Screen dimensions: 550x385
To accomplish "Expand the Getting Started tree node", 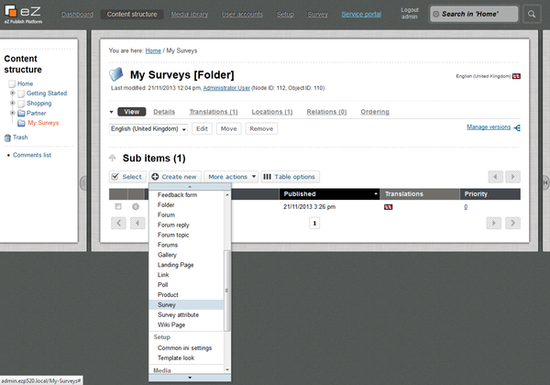I will tap(13, 93).
